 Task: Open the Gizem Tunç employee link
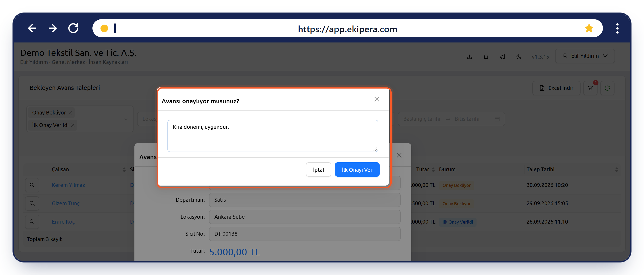point(66,203)
